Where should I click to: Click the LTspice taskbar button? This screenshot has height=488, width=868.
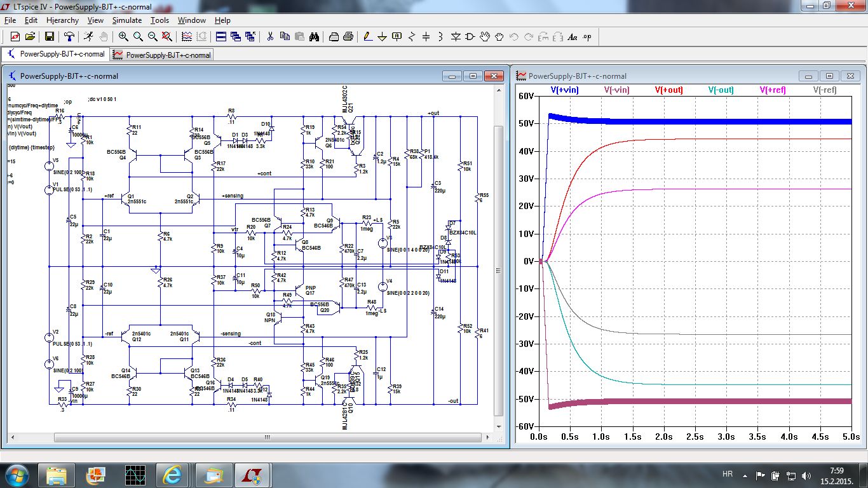pos(253,475)
